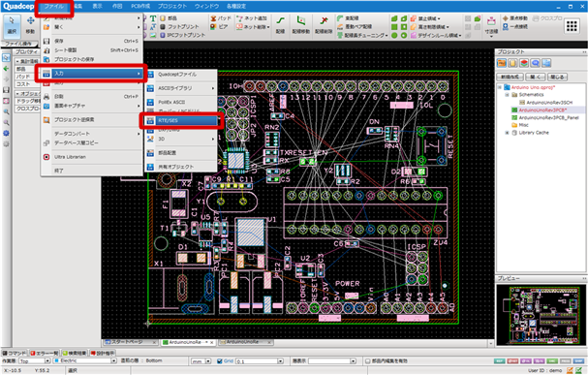The height and width of the screenshot is (375, 588).
Task: Open the mm unit dropdown
Action: (201, 361)
